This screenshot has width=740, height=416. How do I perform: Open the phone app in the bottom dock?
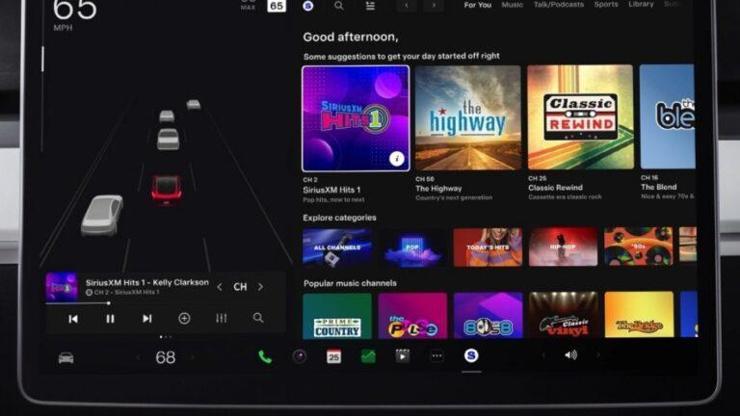(265, 357)
